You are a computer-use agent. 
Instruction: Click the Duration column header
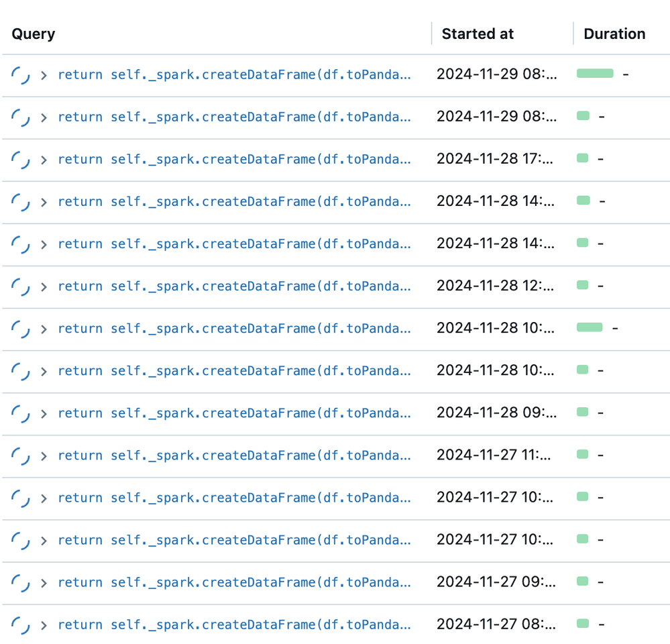point(614,34)
